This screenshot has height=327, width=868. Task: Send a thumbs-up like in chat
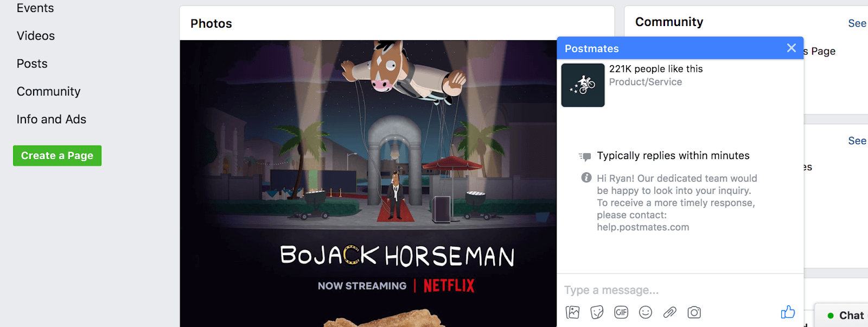coord(788,312)
